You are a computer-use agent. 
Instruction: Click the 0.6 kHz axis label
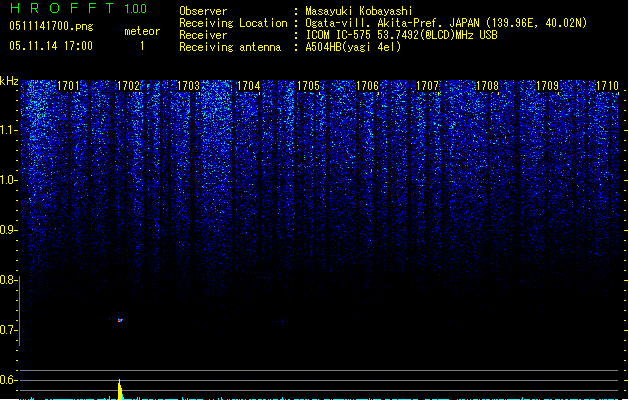pyautogui.click(x=8, y=380)
